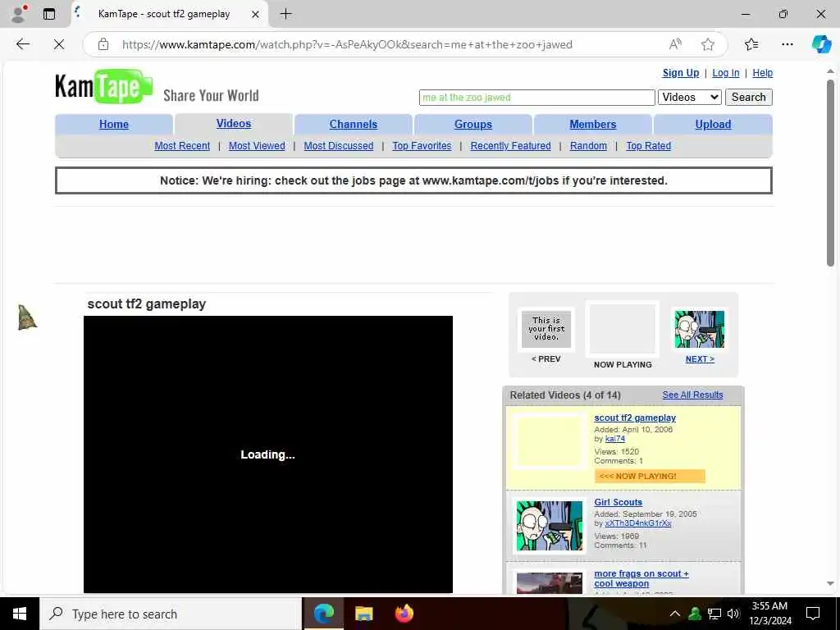Click 'This is your first video' PREV thumbnail
The width and height of the screenshot is (840, 630).
click(546, 330)
